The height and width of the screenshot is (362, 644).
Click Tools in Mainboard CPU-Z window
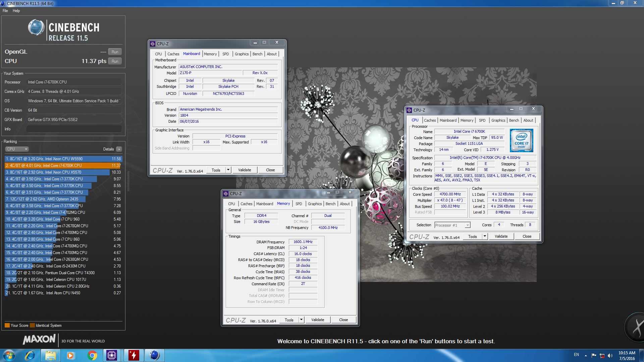point(216,170)
